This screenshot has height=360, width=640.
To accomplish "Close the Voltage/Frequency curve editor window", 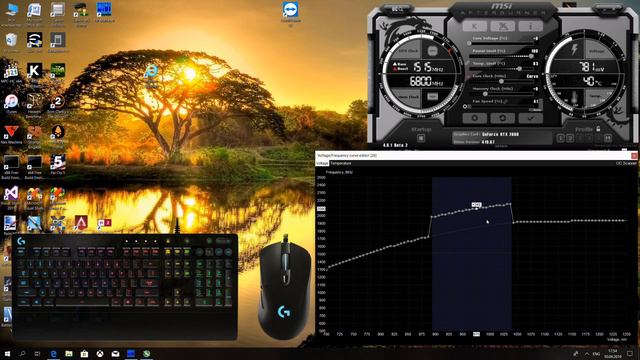I will (634, 156).
